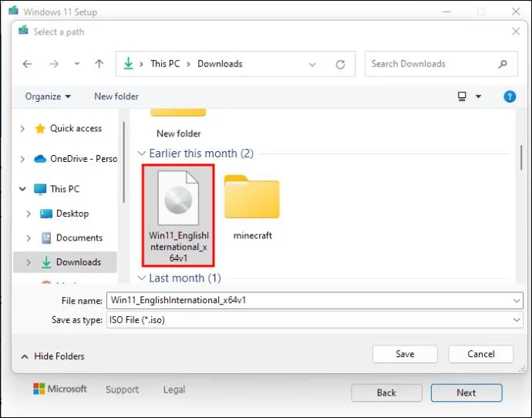Collapse the Earlier this month group
The height and width of the screenshot is (418, 532).
coord(142,153)
